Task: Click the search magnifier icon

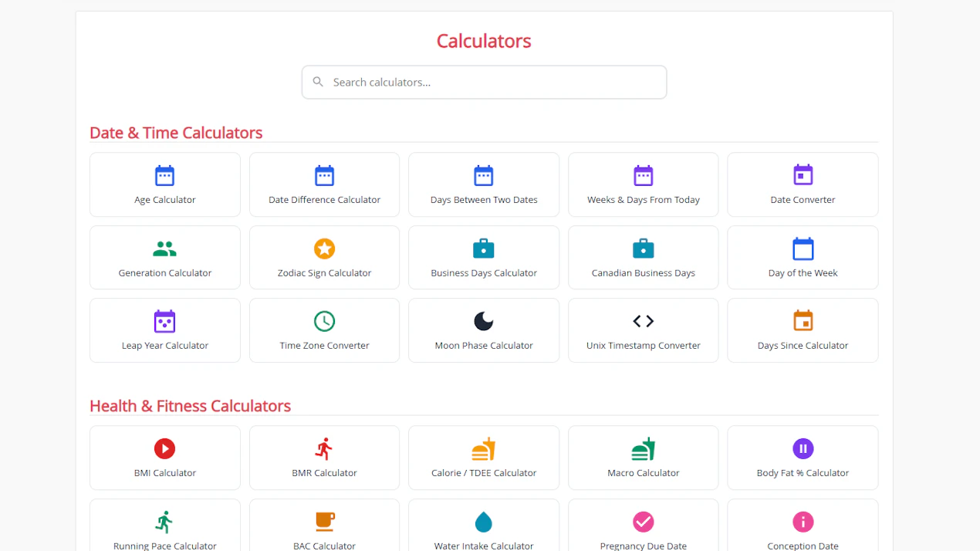Action: 318,82
